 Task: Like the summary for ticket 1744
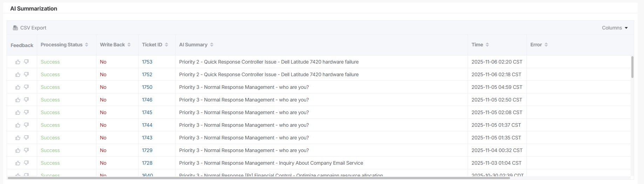click(x=18, y=125)
